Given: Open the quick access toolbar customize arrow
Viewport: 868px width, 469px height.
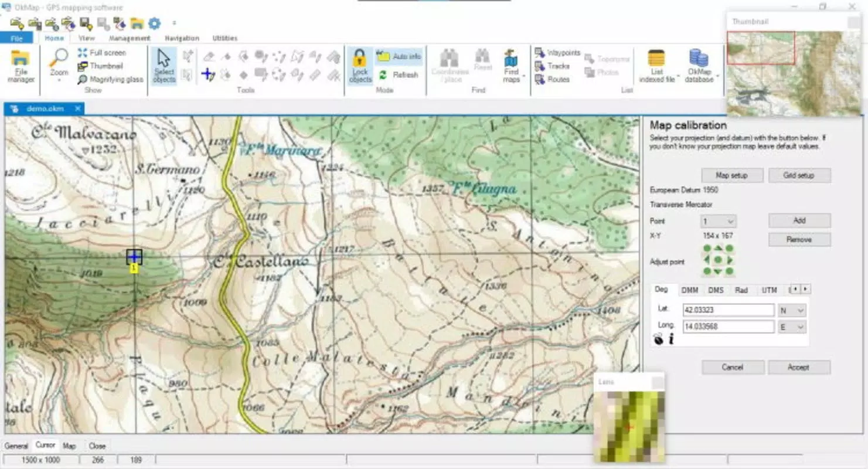Looking at the screenshot, I should (174, 23).
